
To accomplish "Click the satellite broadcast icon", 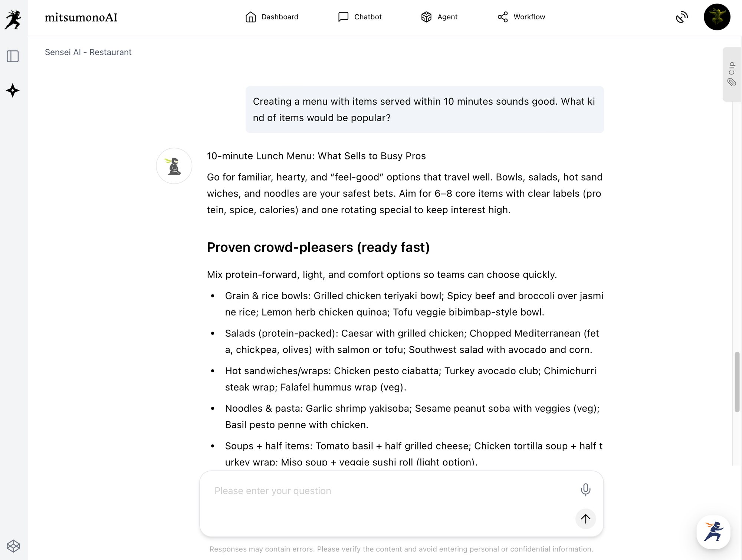I will tap(682, 17).
